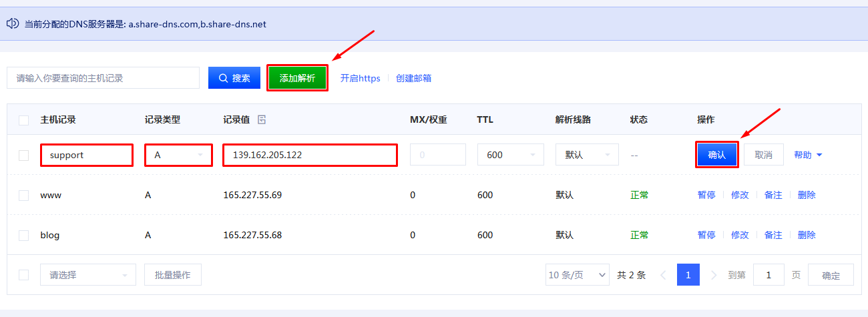This screenshot has width=868, height=317.
Task: Open the record type A dropdown
Action: pos(178,155)
